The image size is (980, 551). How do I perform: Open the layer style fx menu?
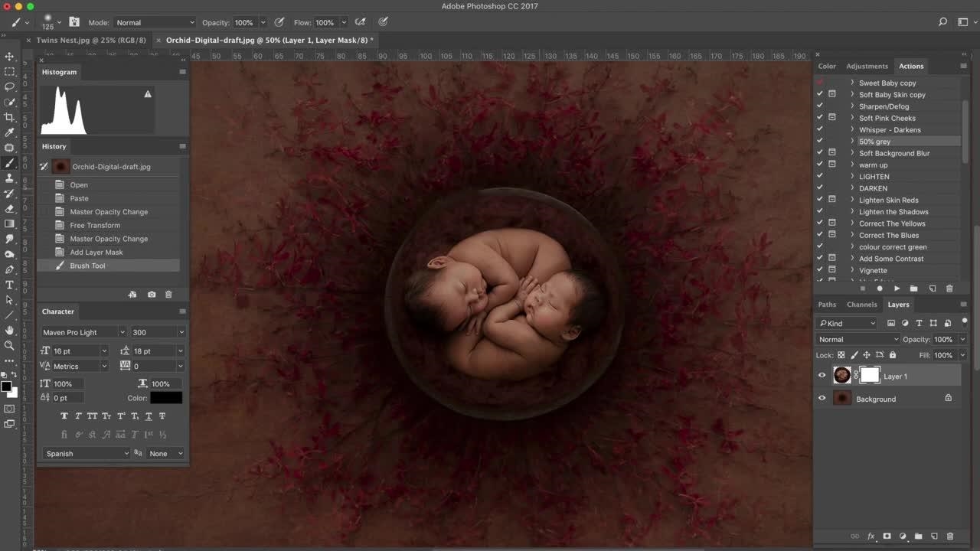pyautogui.click(x=871, y=536)
